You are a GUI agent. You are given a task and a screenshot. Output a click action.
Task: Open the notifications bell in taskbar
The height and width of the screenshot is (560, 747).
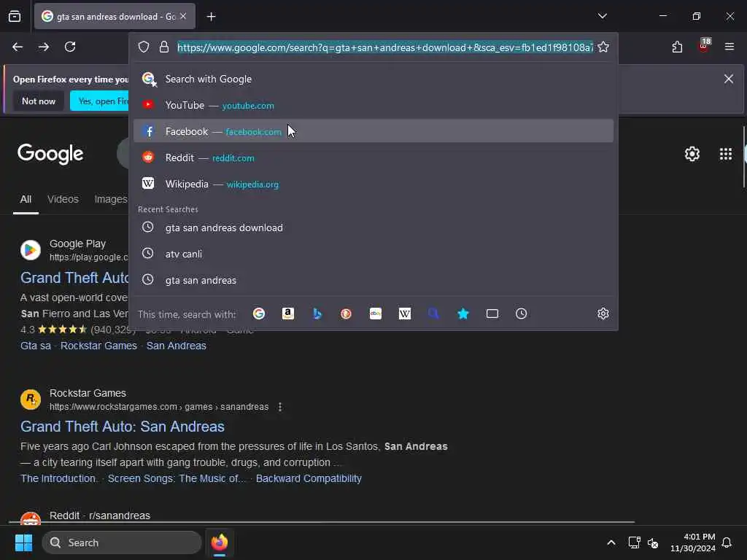click(727, 542)
